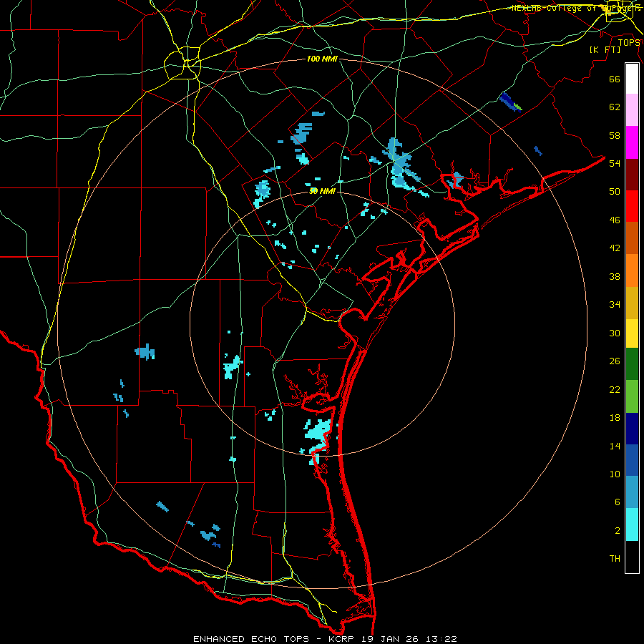Image resolution: width=644 pixels, height=644 pixels.
Task: Click the dark orange legend swatch
Action: tap(632, 238)
